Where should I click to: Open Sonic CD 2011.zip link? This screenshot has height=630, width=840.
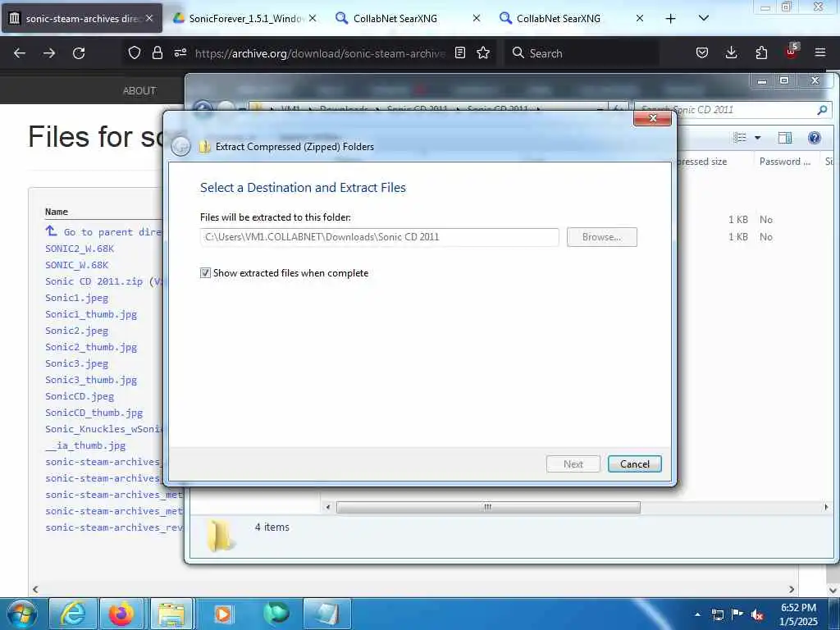pyautogui.click(x=94, y=281)
